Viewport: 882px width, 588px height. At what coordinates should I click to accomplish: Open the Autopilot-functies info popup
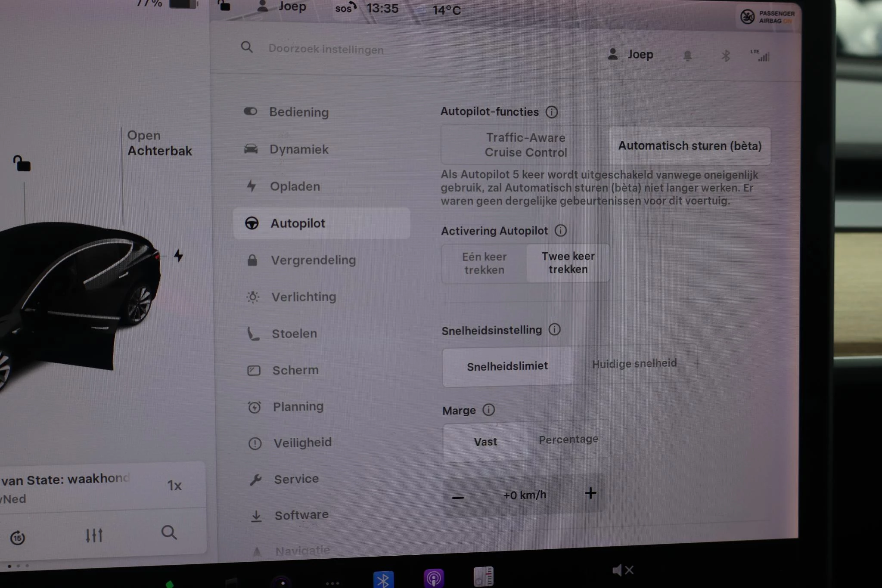pyautogui.click(x=553, y=111)
